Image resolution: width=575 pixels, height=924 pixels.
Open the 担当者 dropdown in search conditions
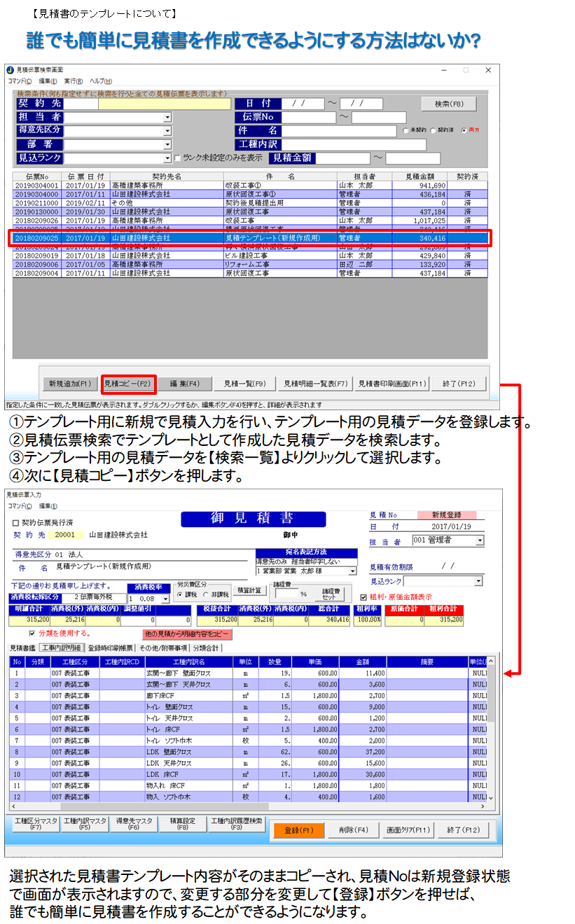tap(167, 118)
